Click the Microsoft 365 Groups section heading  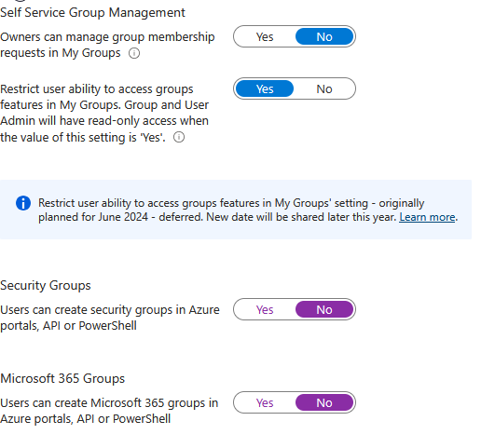point(62,378)
